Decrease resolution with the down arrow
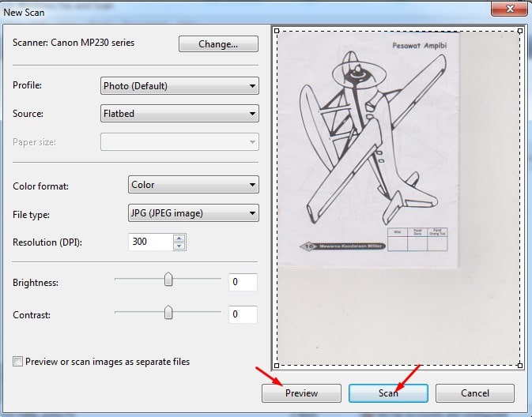The width and height of the screenshot is (532, 417). coord(179,246)
